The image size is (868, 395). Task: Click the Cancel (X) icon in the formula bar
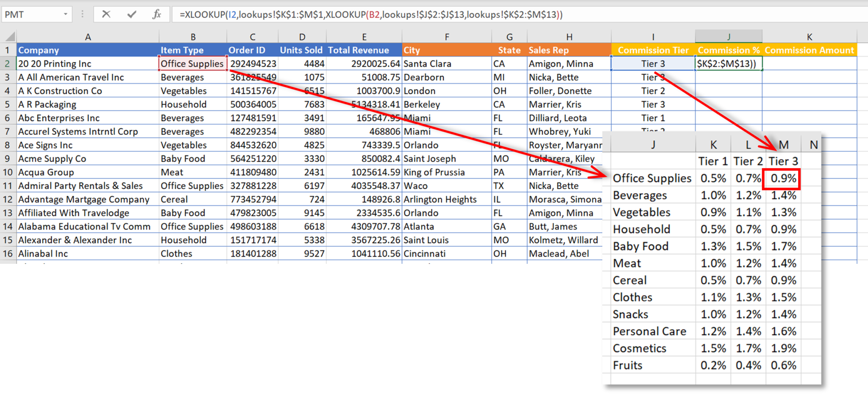tap(106, 14)
